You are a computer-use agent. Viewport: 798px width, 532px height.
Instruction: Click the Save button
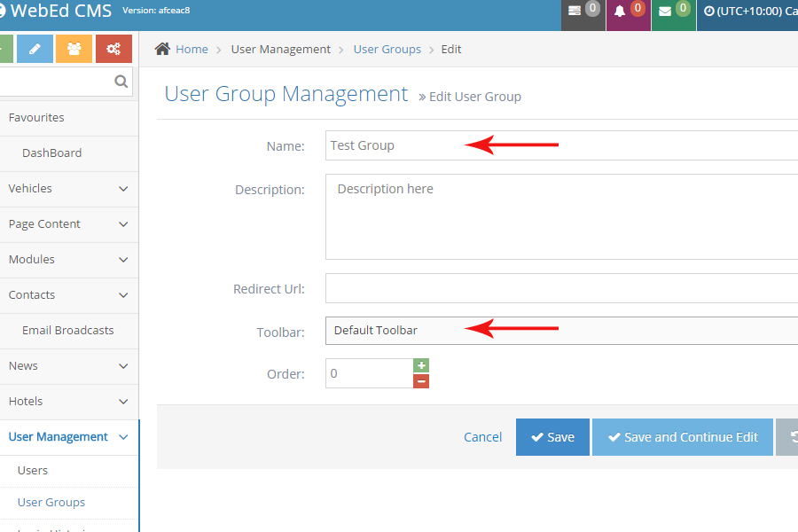(x=552, y=436)
